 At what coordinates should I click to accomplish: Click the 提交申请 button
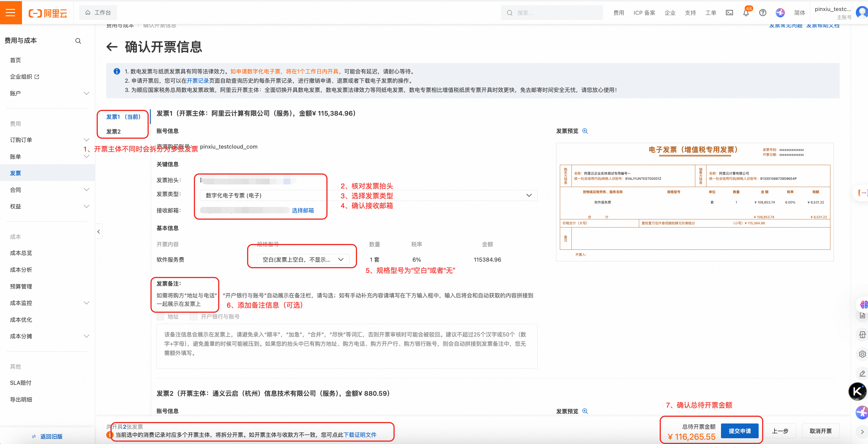point(740,430)
